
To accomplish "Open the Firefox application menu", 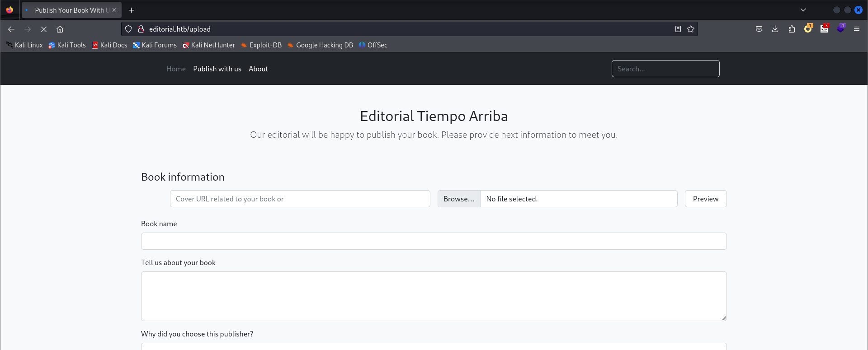I will point(857,29).
